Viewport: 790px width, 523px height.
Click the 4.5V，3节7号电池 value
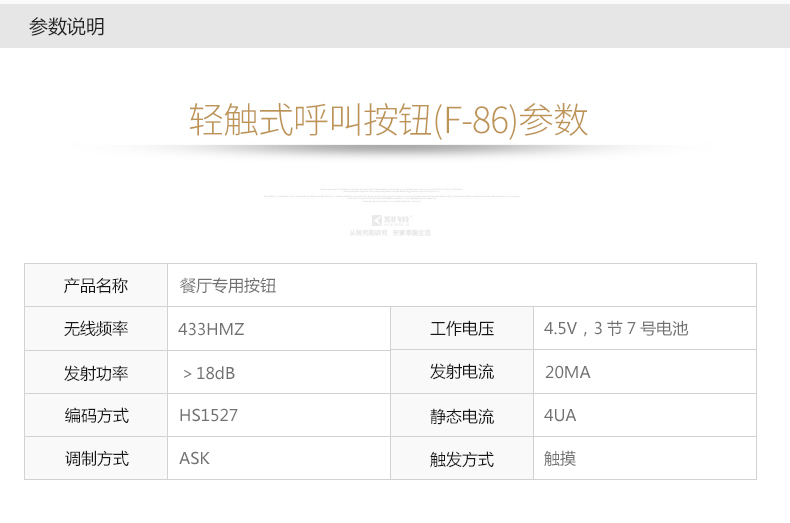tap(616, 328)
